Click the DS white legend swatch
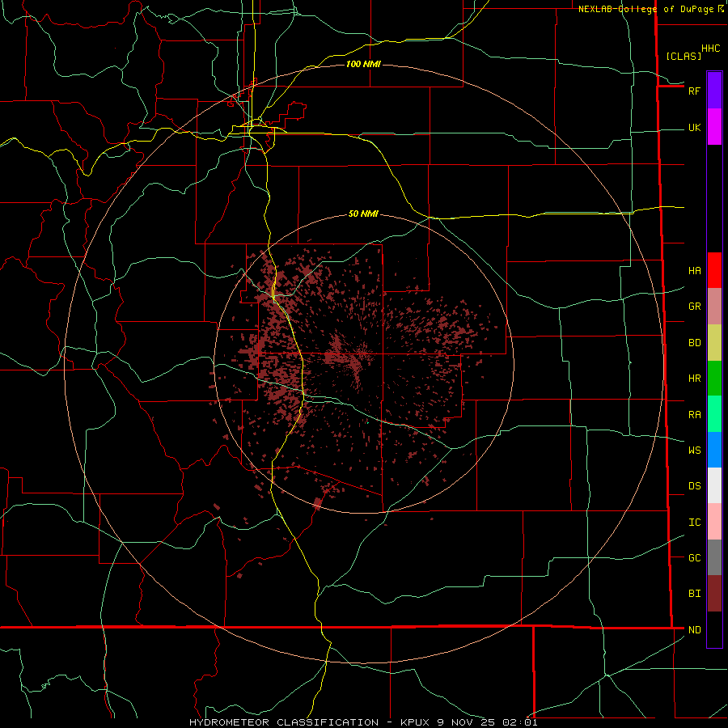Screen dimensions: 728x728 714,485
